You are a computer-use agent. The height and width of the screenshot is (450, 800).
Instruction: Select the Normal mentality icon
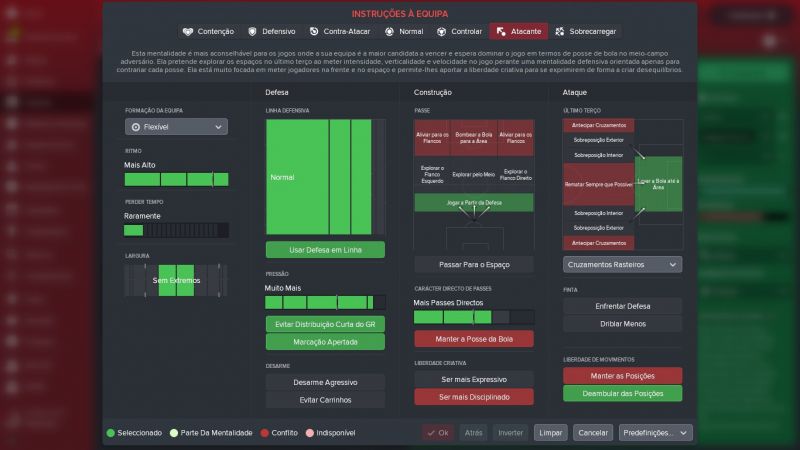click(x=390, y=32)
